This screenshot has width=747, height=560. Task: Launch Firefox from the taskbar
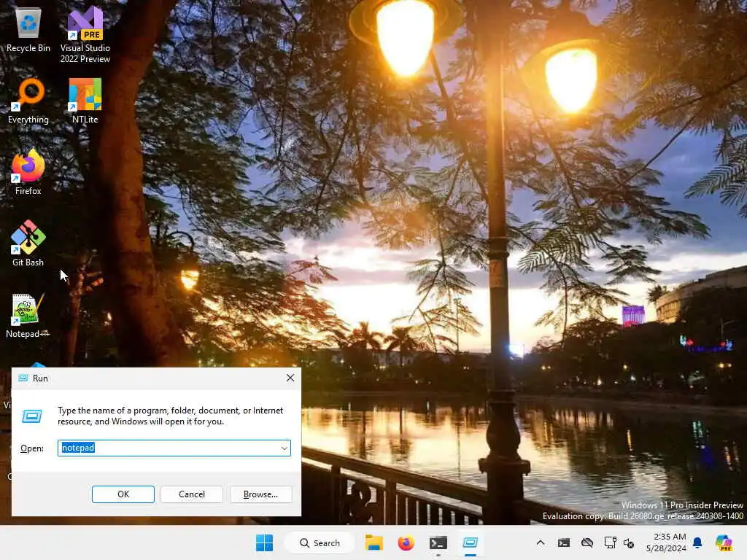click(406, 542)
